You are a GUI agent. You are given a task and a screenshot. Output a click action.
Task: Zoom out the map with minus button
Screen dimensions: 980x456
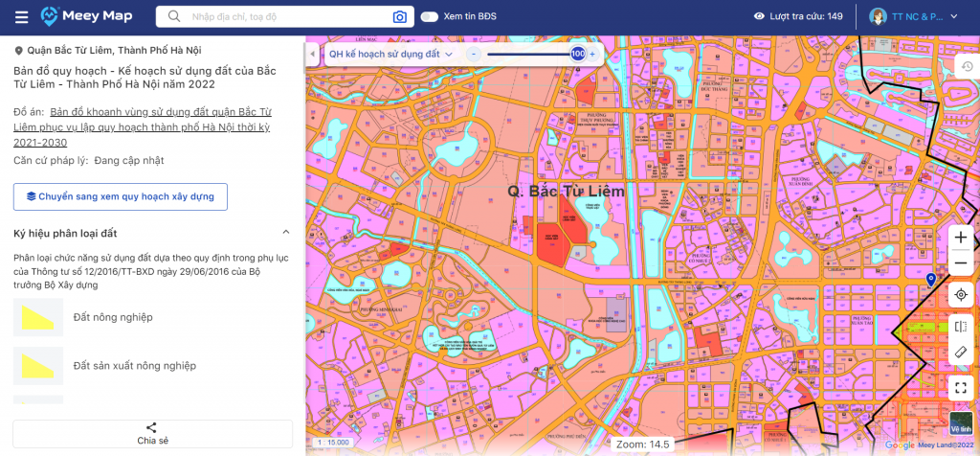pos(961,263)
